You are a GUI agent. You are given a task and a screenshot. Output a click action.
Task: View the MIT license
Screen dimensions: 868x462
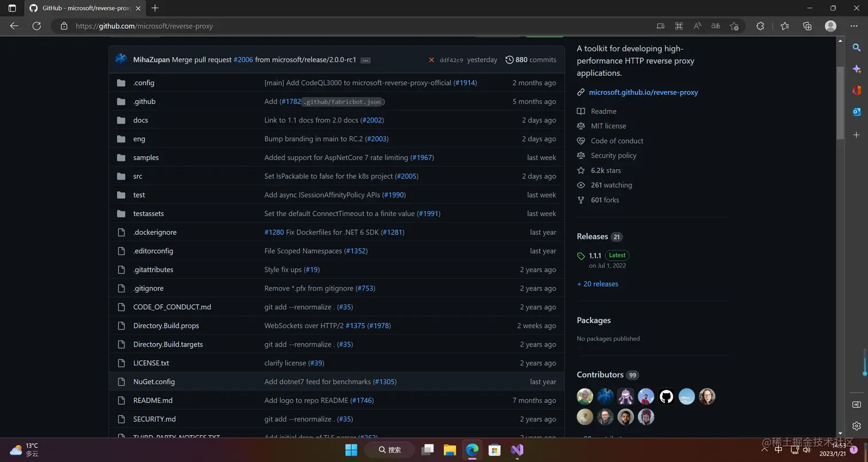coord(609,126)
